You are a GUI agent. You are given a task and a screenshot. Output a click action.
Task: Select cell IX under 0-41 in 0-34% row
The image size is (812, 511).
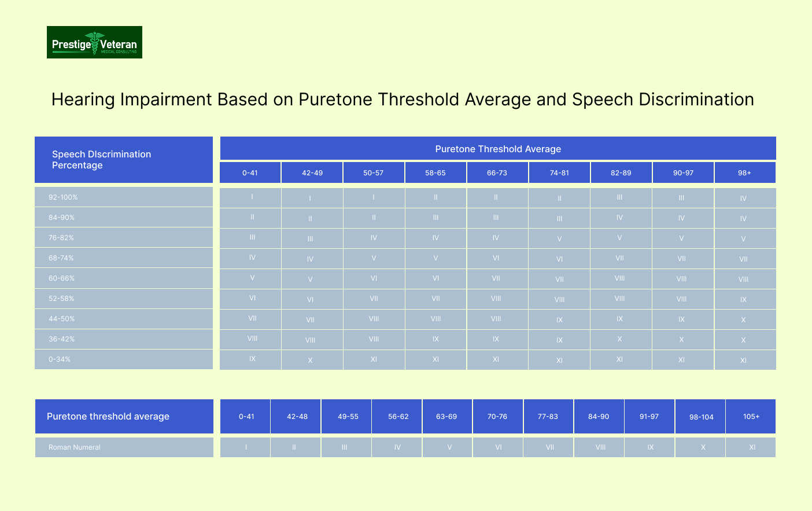coord(250,359)
